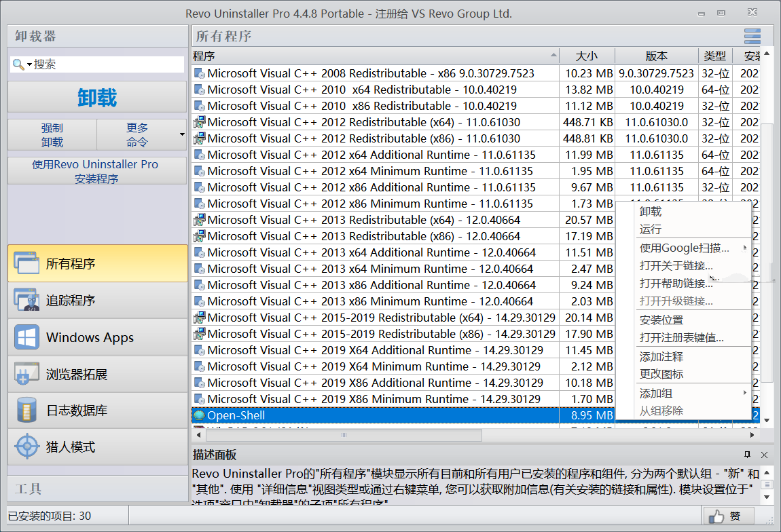Viewport: 781px width, 532px height.
Task: Click the 强制卸载 forced uninstall button
Action: pyautogui.click(x=52, y=134)
